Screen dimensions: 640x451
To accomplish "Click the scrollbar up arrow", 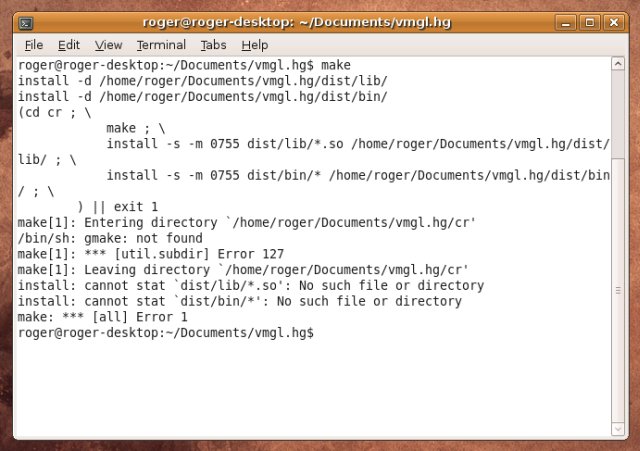I will click(618, 64).
